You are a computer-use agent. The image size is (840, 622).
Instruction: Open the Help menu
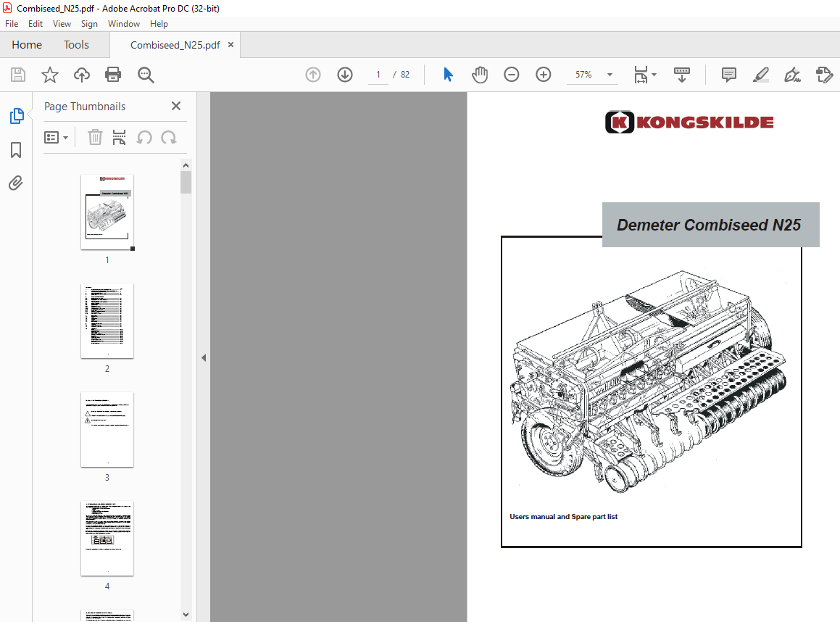(159, 24)
